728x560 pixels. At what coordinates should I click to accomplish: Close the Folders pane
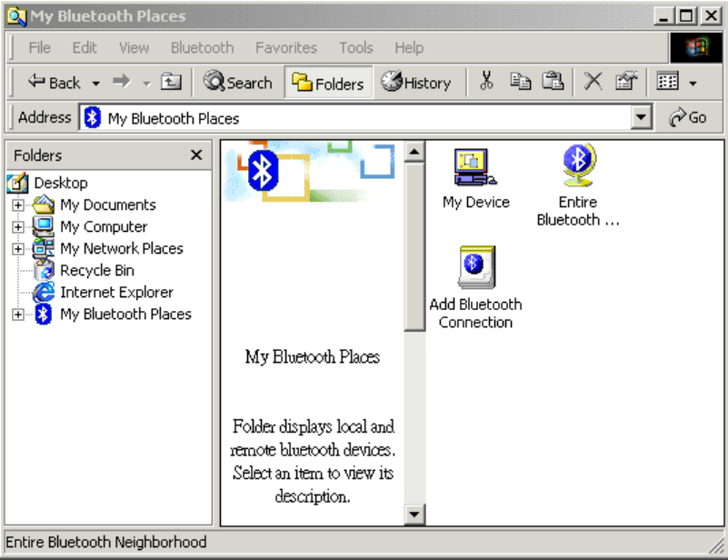click(x=196, y=155)
